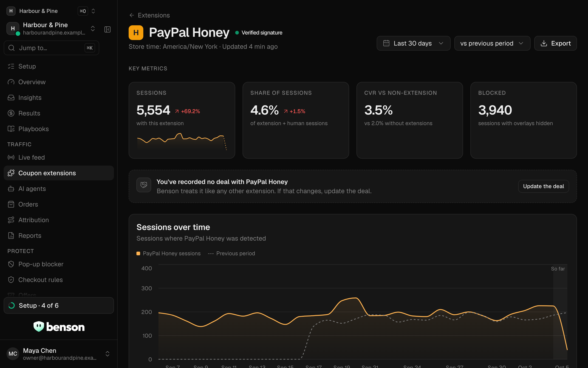Viewport: 588px width, 368px height.
Task: Click the Sessions sparkline chart
Action: click(x=182, y=141)
